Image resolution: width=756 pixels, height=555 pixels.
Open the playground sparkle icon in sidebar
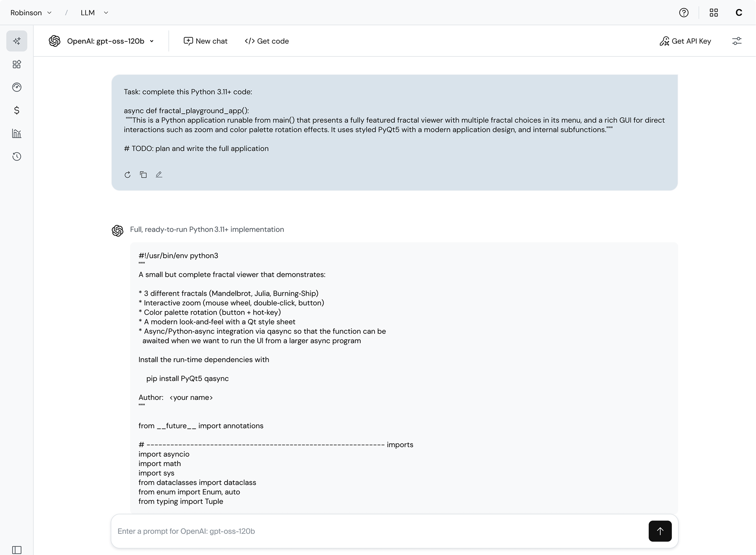tap(17, 41)
